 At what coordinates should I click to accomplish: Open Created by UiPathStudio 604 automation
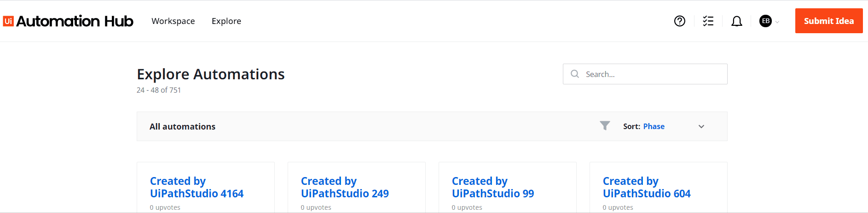[x=647, y=187]
